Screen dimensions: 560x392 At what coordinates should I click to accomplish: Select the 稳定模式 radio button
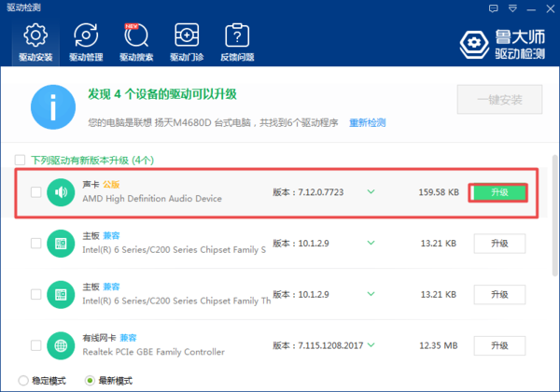click(x=21, y=380)
